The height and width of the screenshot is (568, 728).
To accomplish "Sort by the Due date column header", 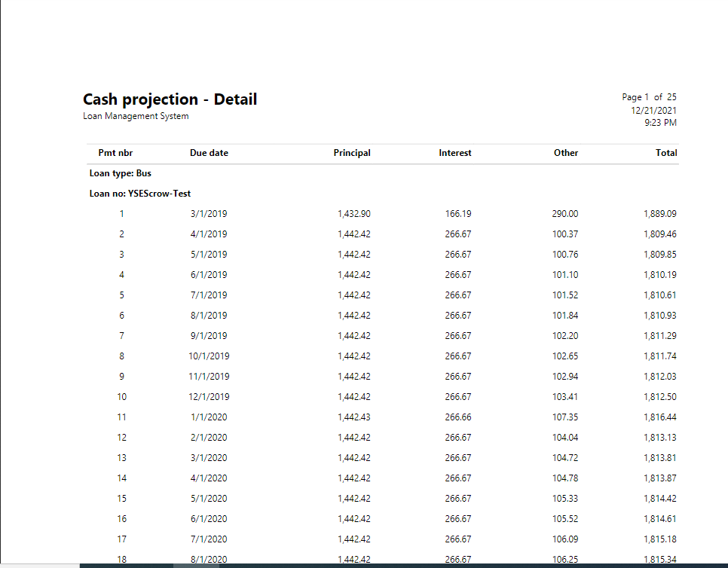I will (x=209, y=152).
